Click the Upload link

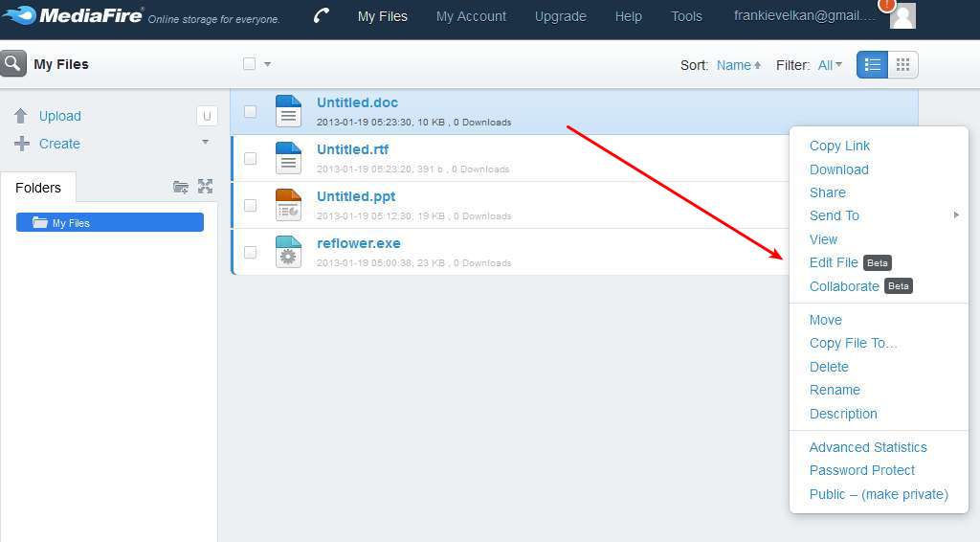point(60,116)
